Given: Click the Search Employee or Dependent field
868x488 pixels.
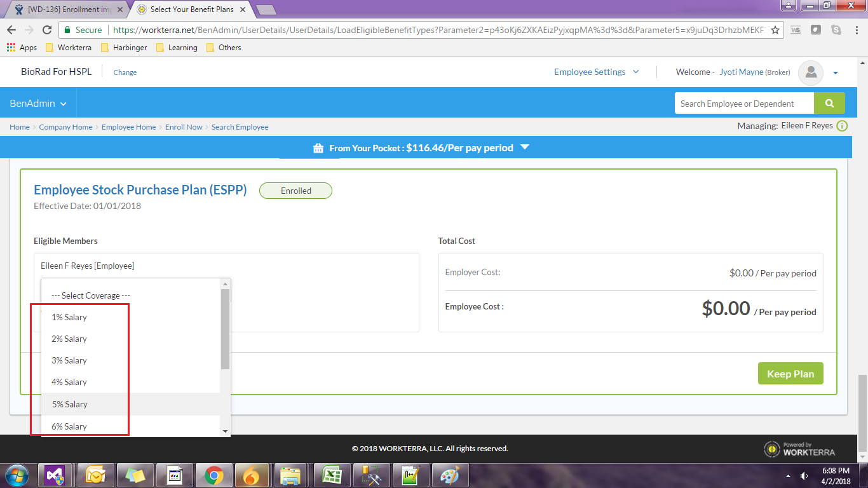Looking at the screenshot, I should pos(743,104).
